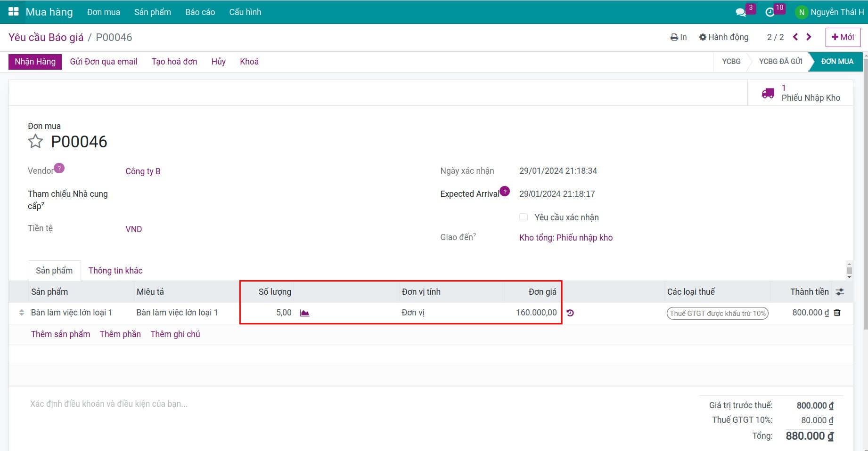Click the Nhận Hàng button
868x451 pixels.
coord(35,62)
